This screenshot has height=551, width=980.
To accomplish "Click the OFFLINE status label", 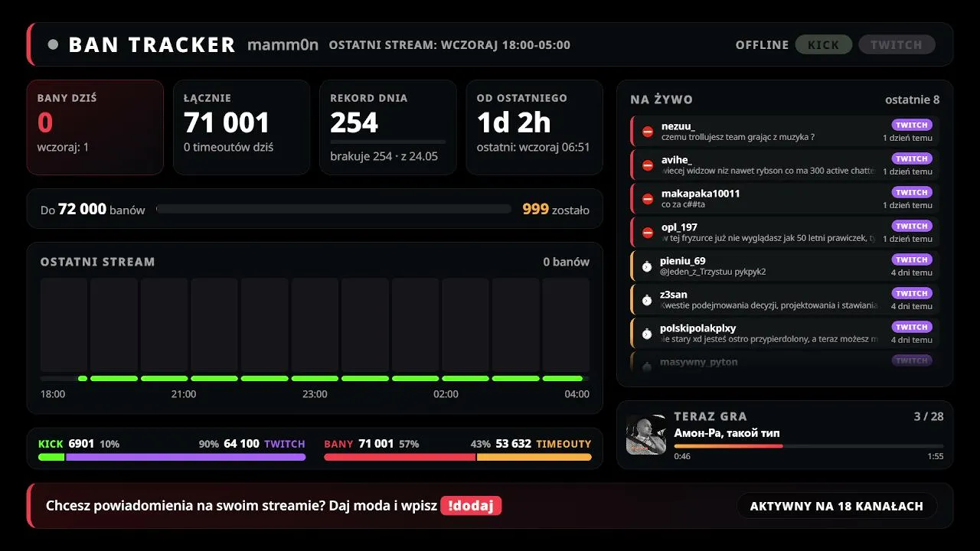I will coord(762,44).
